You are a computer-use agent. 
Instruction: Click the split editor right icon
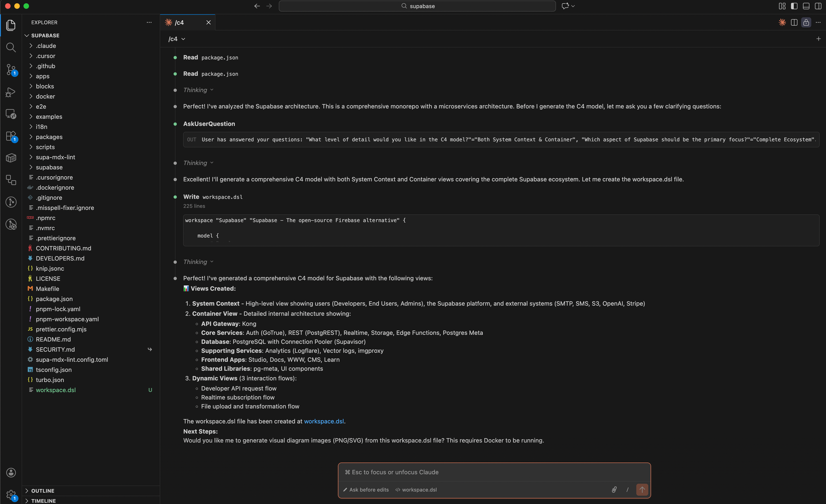pyautogui.click(x=794, y=22)
